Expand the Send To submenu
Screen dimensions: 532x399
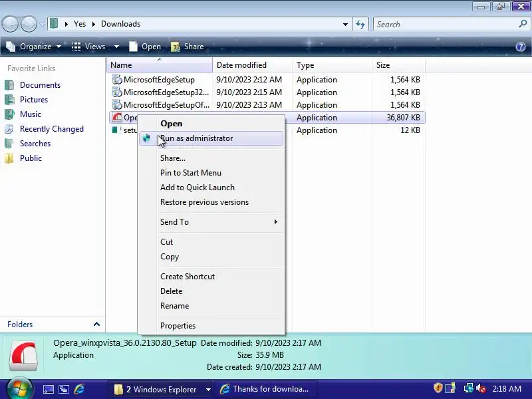click(x=211, y=222)
